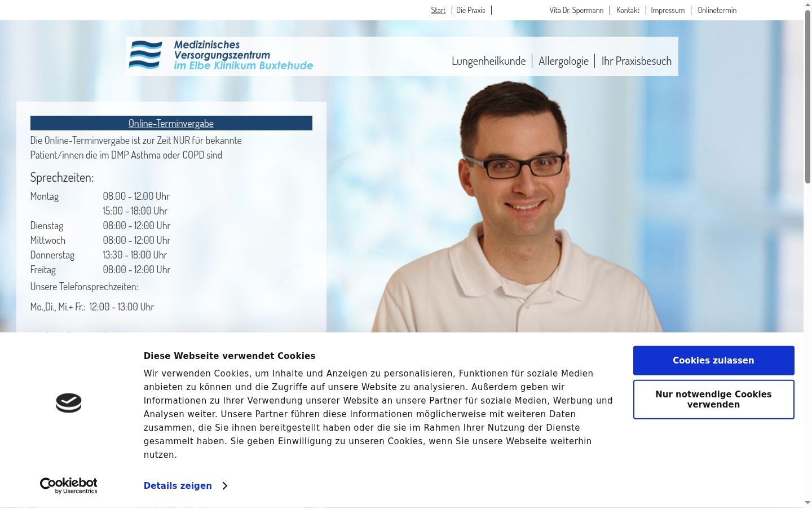Go to the Start page link
The height and width of the screenshot is (508, 812).
(x=438, y=10)
